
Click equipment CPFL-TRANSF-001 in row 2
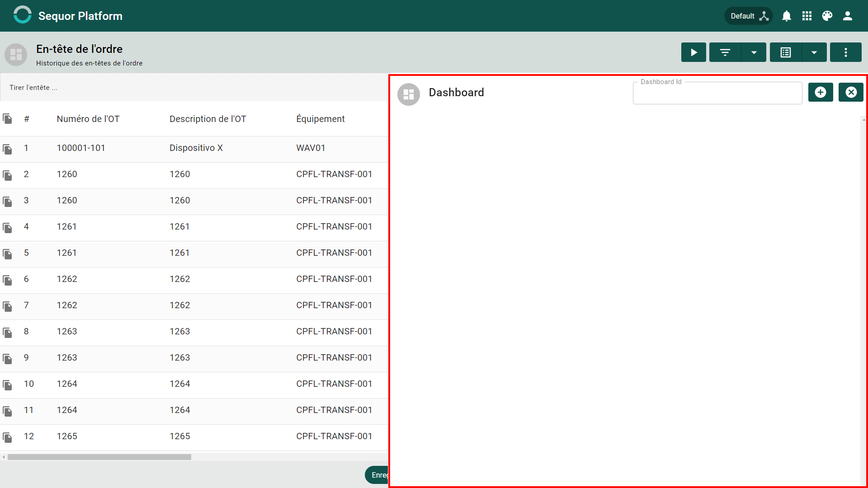(334, 174)
